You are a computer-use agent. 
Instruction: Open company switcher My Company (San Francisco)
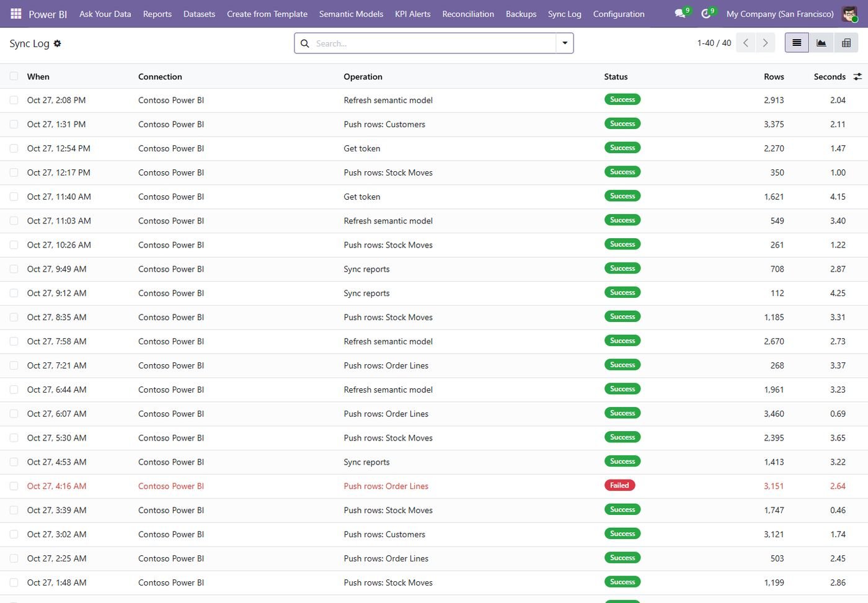tap(780, 14)
